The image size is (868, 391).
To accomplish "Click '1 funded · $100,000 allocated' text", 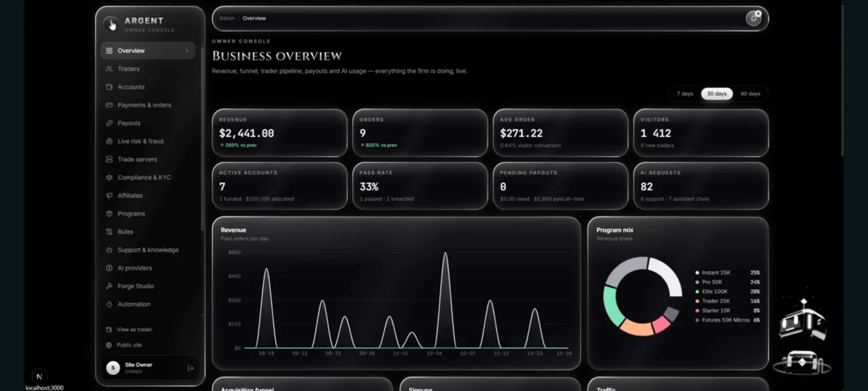I will click(256, 199).
